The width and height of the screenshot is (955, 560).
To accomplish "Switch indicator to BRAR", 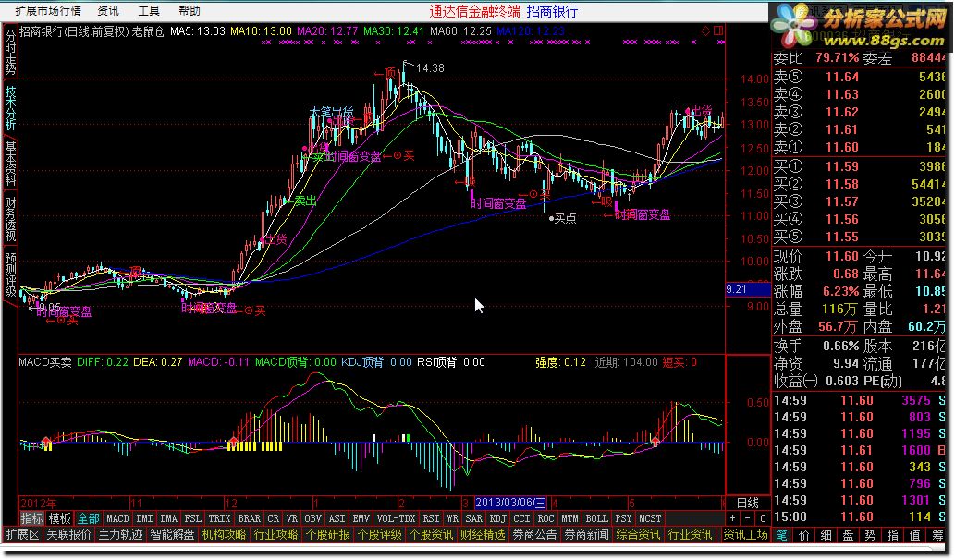I will 249,518.
